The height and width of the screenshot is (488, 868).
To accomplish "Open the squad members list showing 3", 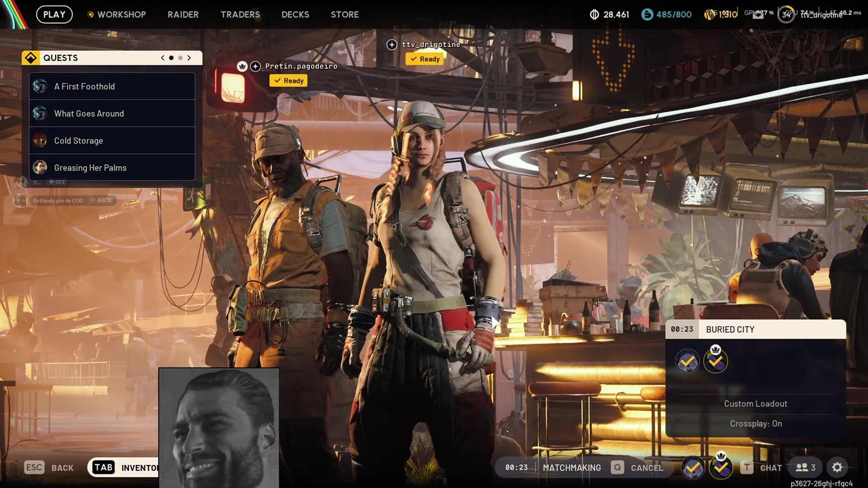I will point(806,468).
